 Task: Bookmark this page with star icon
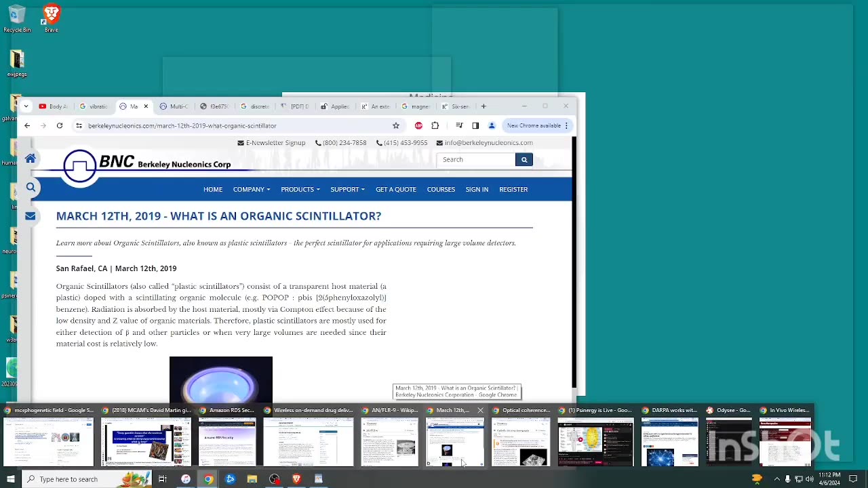click(396, 125)
